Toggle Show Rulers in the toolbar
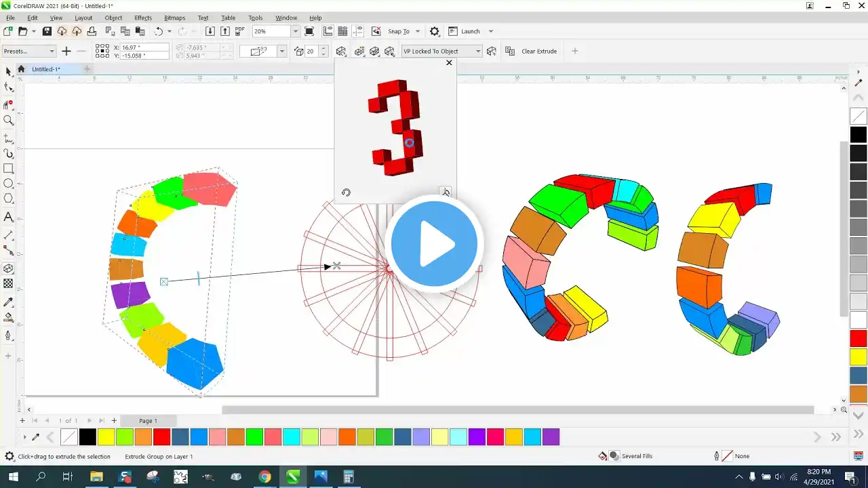 [328, 31]
